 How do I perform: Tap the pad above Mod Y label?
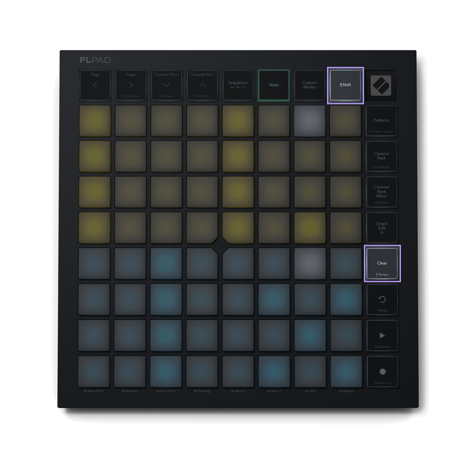click(274, 371)
